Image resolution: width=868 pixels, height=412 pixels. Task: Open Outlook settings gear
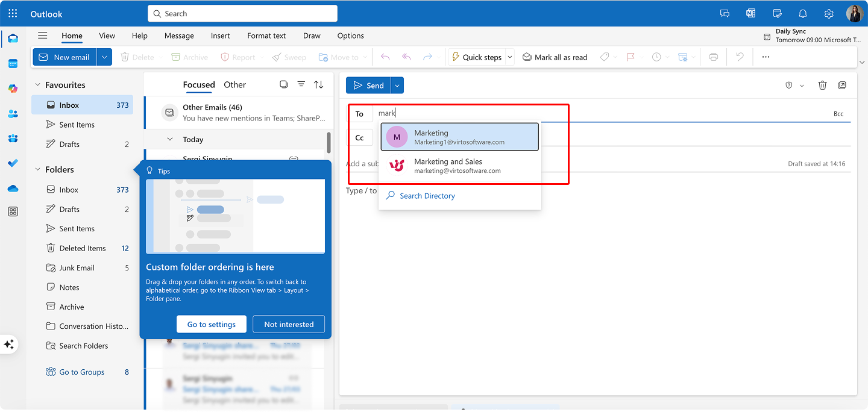click(829, 13)
